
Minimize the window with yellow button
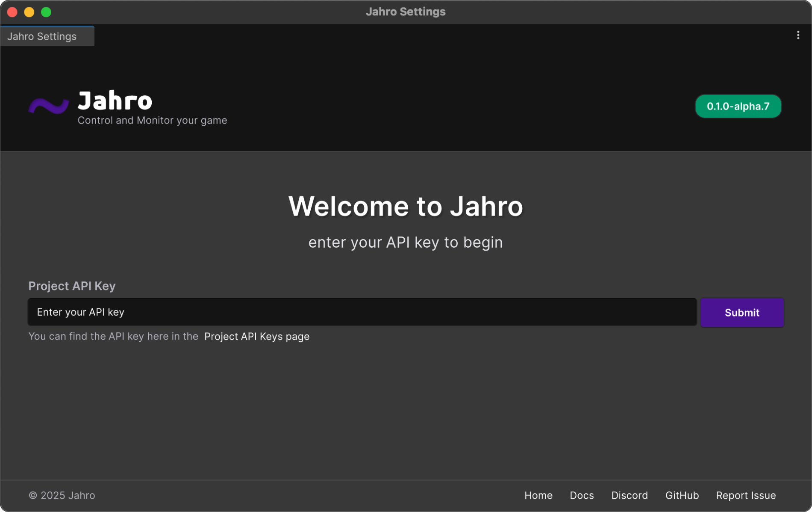[x=29, y=12]
